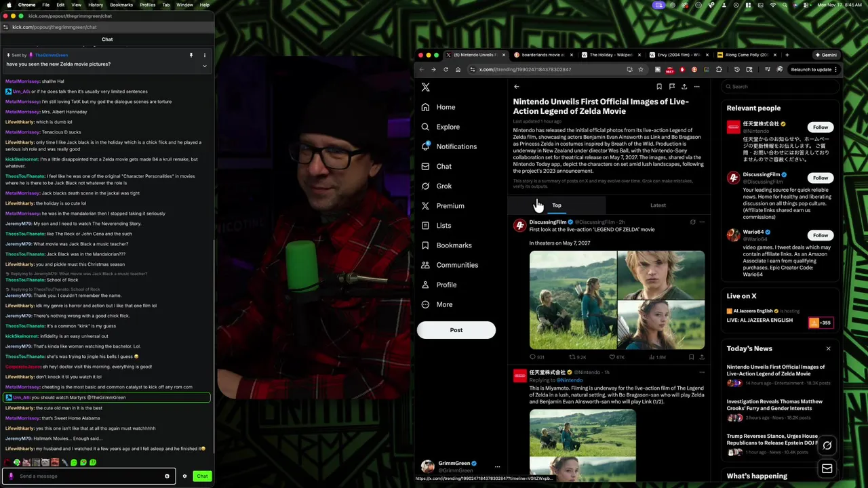The height and width of the screenshot is (488, 868).
Task: Report the story with the flag icon
Action: click(x=671, y=87)
